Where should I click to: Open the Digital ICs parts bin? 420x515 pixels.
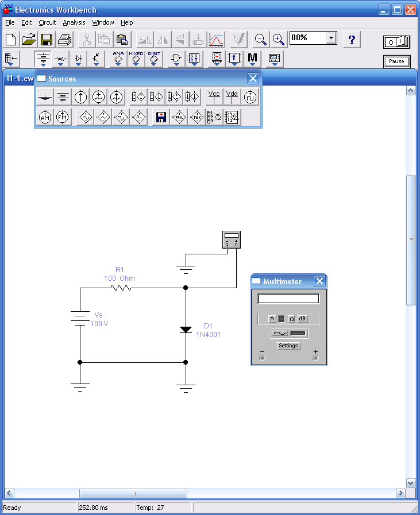point(154,59)
